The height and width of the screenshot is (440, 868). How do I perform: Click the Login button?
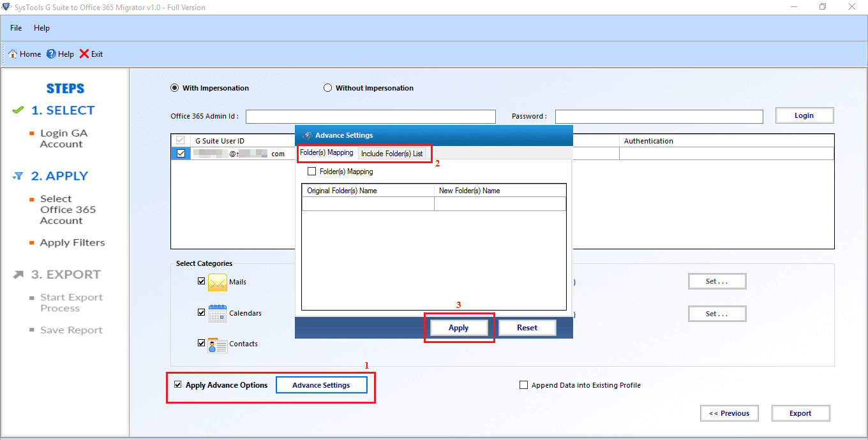[x=804, y=115]
